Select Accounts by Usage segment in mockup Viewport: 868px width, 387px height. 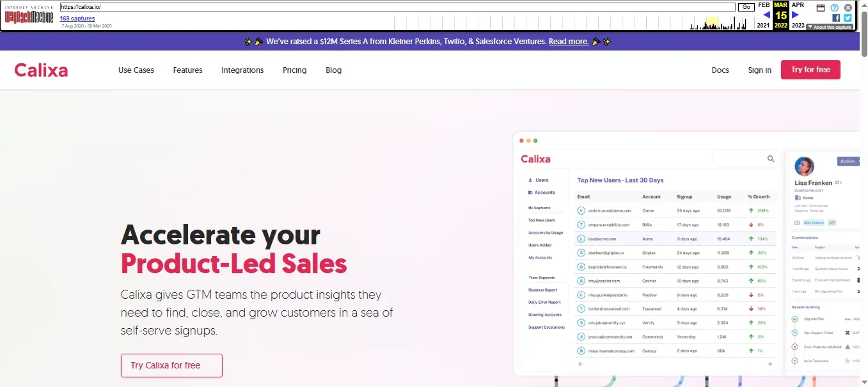pyautogui.click(x=546, y=233)
